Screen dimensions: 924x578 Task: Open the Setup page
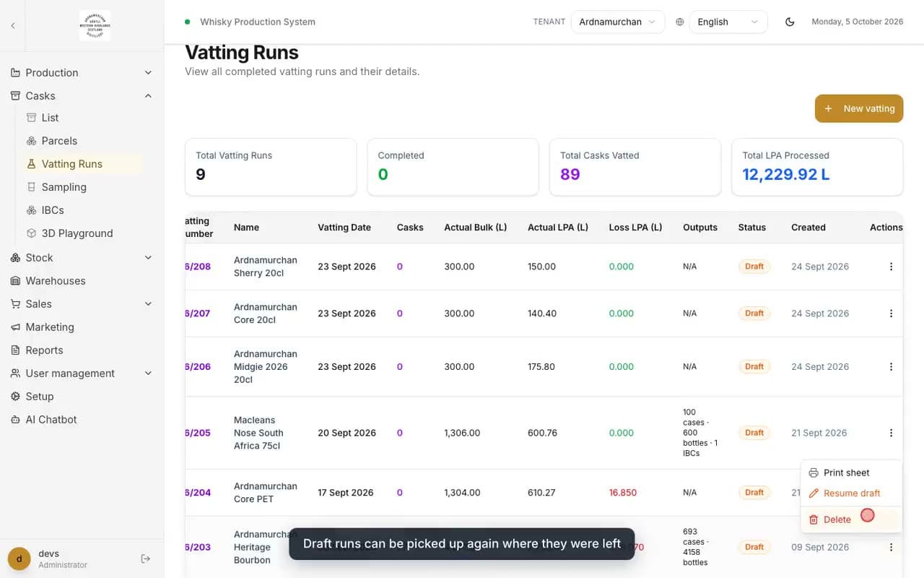82,396
